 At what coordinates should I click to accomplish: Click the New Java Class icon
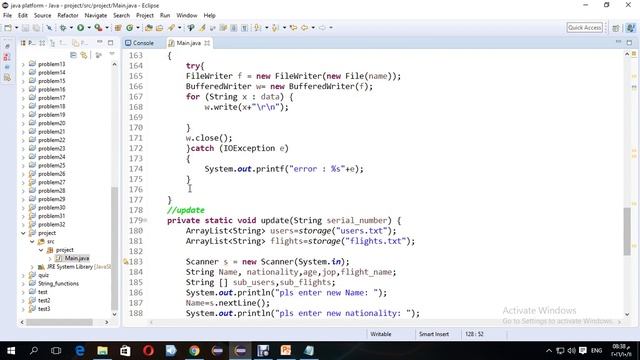pyautogui.click(x=130, y=28)
